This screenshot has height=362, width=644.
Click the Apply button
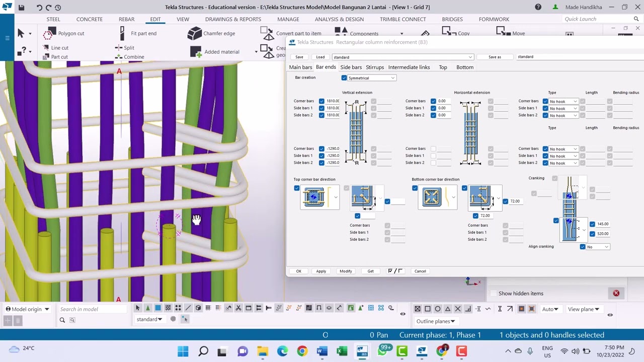pyautogui.click(x=321, y=271)
